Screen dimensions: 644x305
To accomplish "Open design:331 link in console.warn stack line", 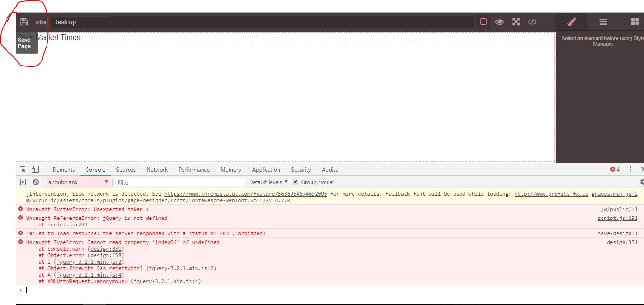I will (106, 249).
